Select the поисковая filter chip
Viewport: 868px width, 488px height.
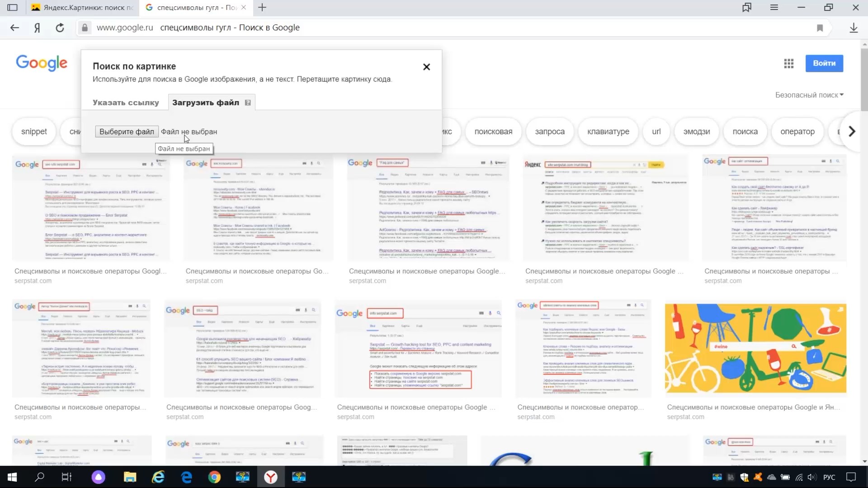coord(493,131)
